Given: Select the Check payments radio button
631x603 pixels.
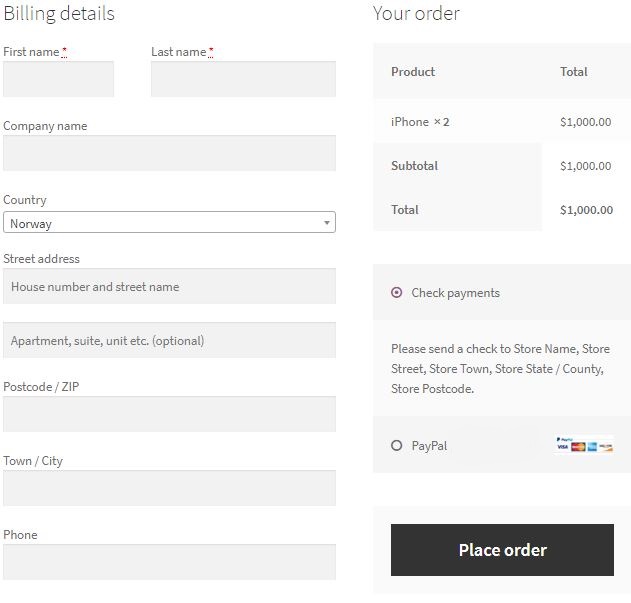Looking at the screenshot, I should (397, 293).
